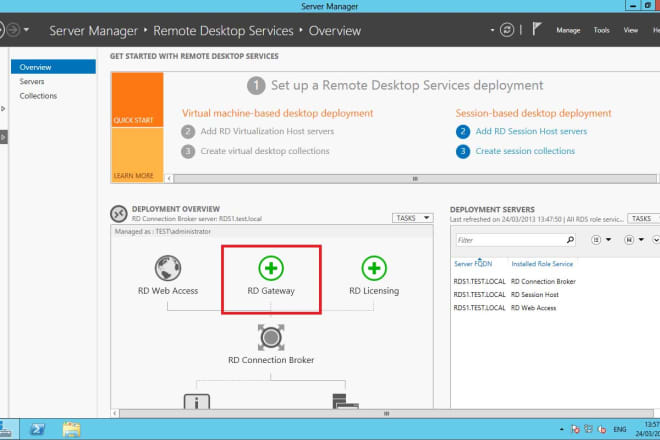Open Deployment Overview TASKS dropdown
This screenshot has width=660, height=440.
click(412, 218)
